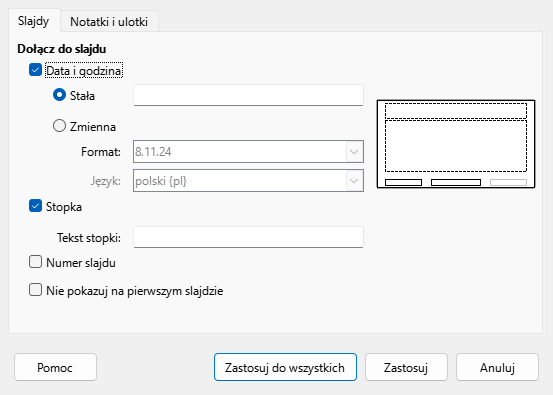The height and width of the screenshot is (395, 553).
Task: Click the middle footer box in preview
Action: tap(456, 182)
